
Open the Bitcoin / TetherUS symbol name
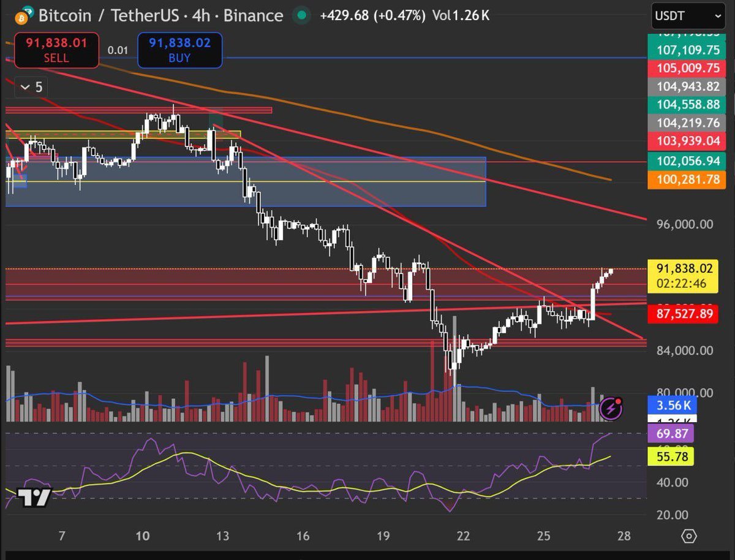click(x=109, y=15)
